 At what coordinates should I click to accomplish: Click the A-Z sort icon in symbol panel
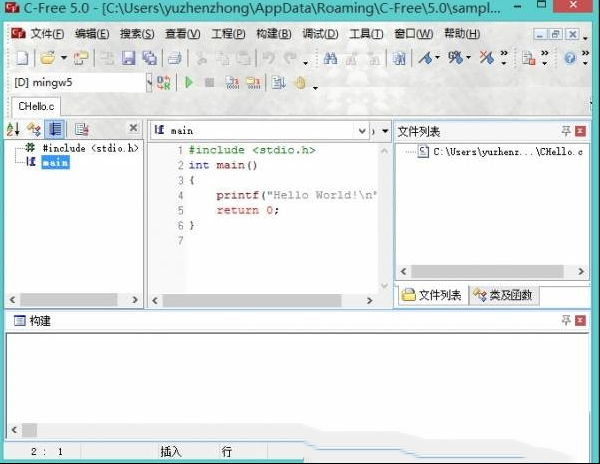coord(13,129)
